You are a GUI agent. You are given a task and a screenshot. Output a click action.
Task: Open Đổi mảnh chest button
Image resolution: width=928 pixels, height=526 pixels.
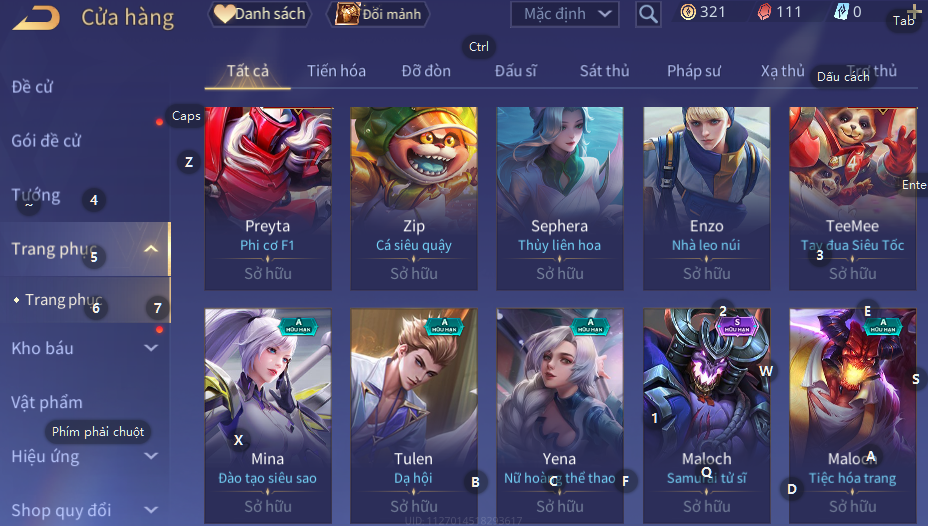379,14
